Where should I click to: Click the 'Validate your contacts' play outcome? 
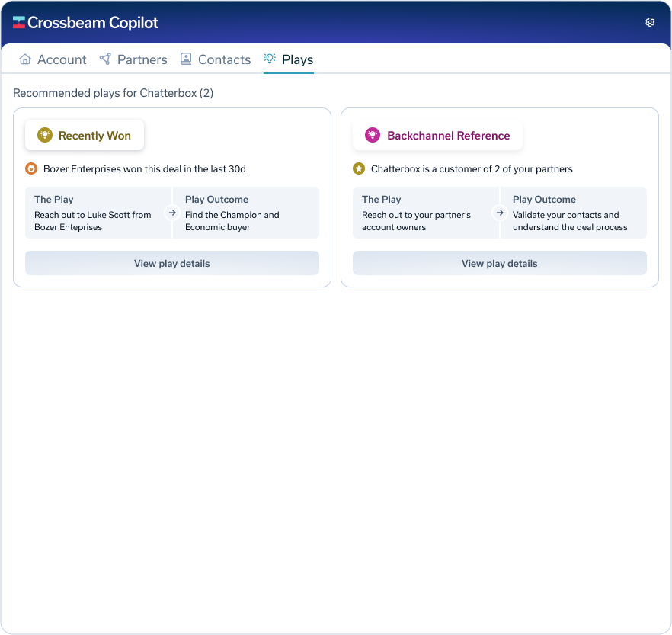(x=570, y=221)
